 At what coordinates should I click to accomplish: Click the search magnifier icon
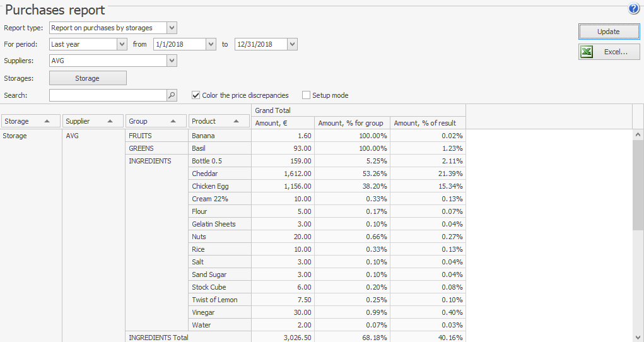pos(172,95)
